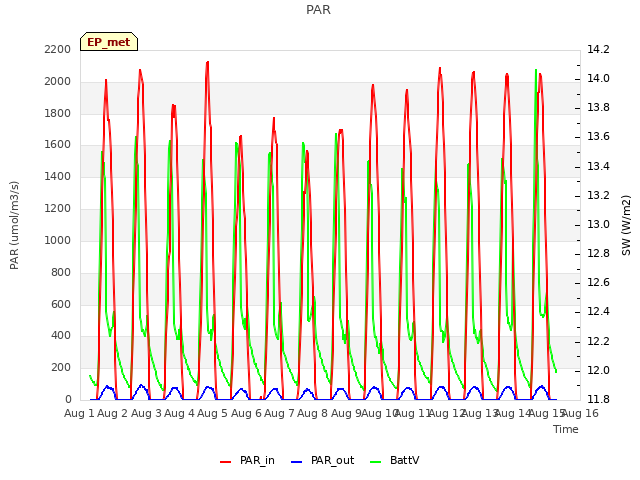The width and height of the screenshot is (640, 480).
Task: Click the Aug 1 tick label
Action: tap(79, 413)
